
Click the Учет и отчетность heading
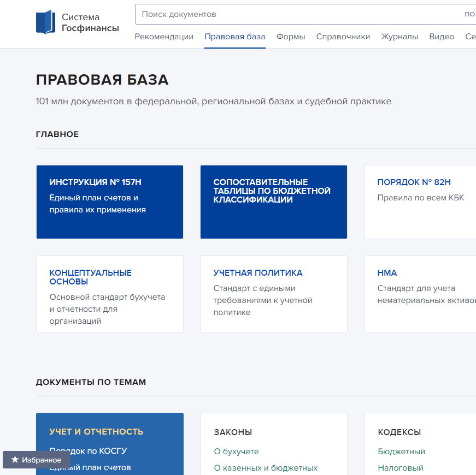click(96, 432)
